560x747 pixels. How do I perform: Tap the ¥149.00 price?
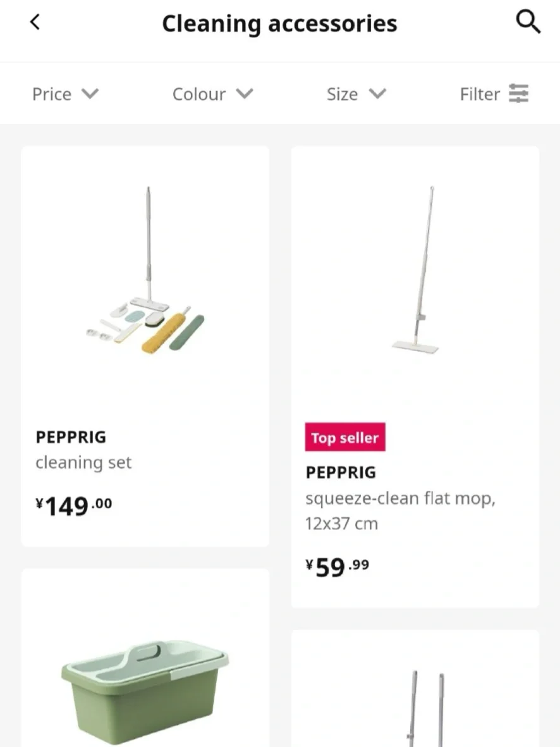coord(74,505)
